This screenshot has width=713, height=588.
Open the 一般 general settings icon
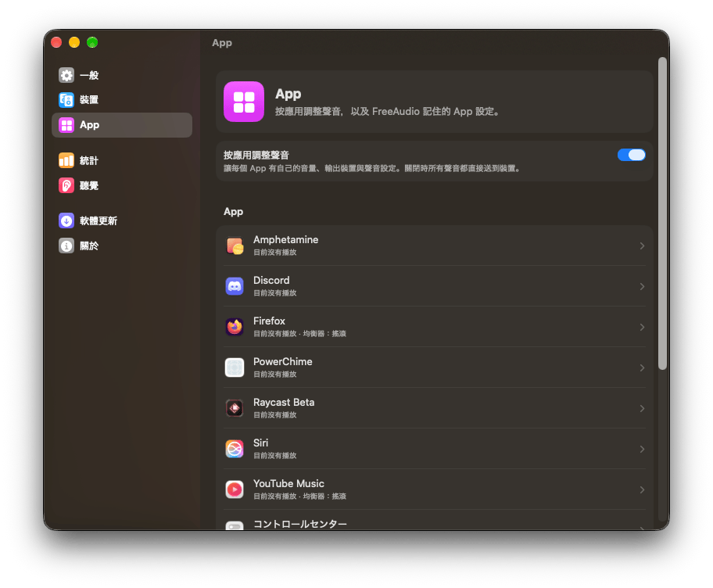66,75
